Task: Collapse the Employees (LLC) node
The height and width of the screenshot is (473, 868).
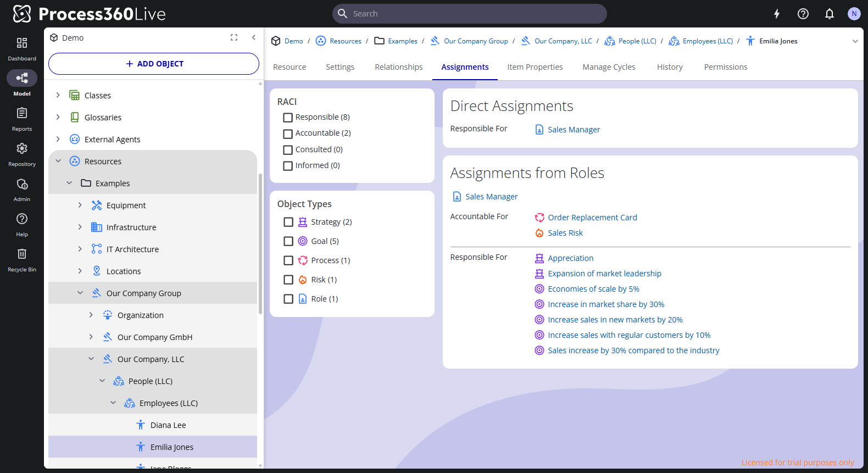Action: pyautogui.click(x=113, y=403)
